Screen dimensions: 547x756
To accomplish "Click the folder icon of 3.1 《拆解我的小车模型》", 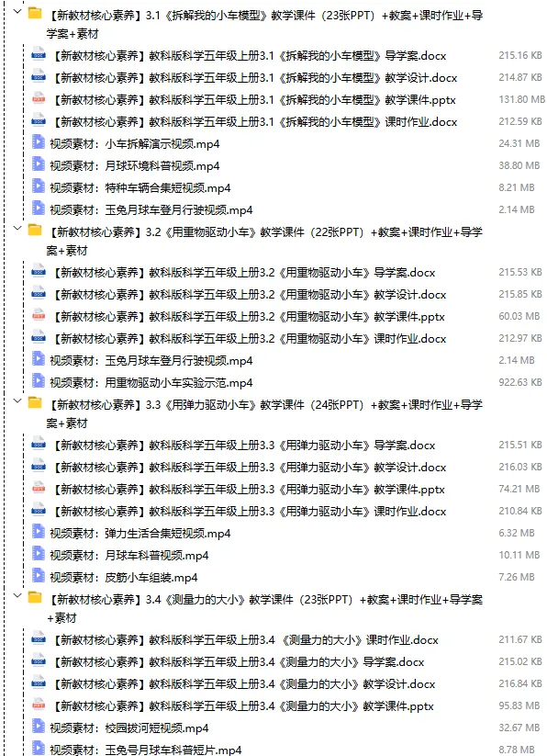I will 35,13.
